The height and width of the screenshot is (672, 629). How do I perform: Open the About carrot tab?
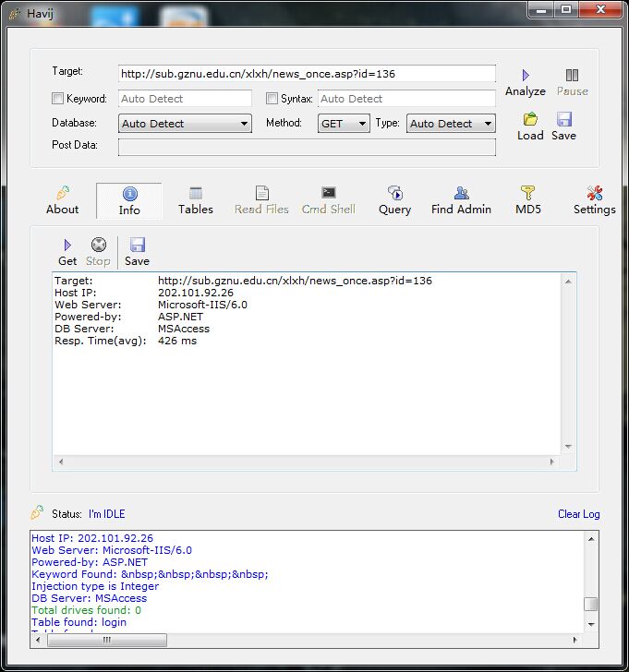(63, 200)
